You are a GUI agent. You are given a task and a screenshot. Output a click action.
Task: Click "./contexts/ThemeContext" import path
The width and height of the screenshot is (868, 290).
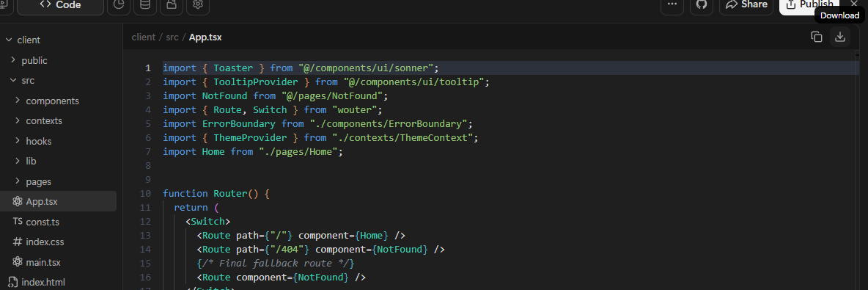[x=402, y=137]
